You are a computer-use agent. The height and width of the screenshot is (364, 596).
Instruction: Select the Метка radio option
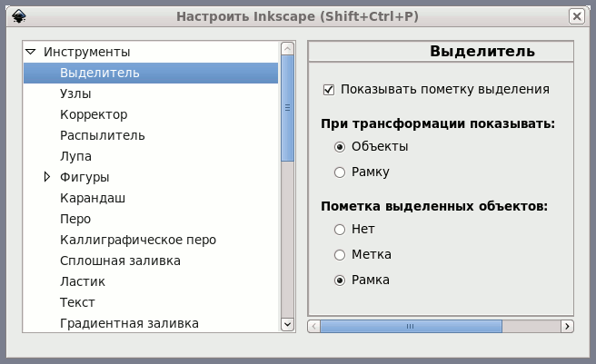(340, 255)
